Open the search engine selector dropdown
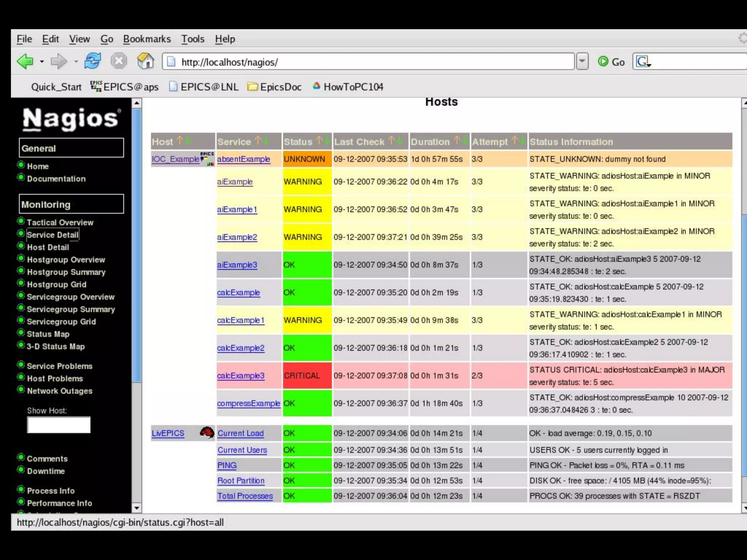The height and width of the screenshot is (560, 747). click(643, 62)
